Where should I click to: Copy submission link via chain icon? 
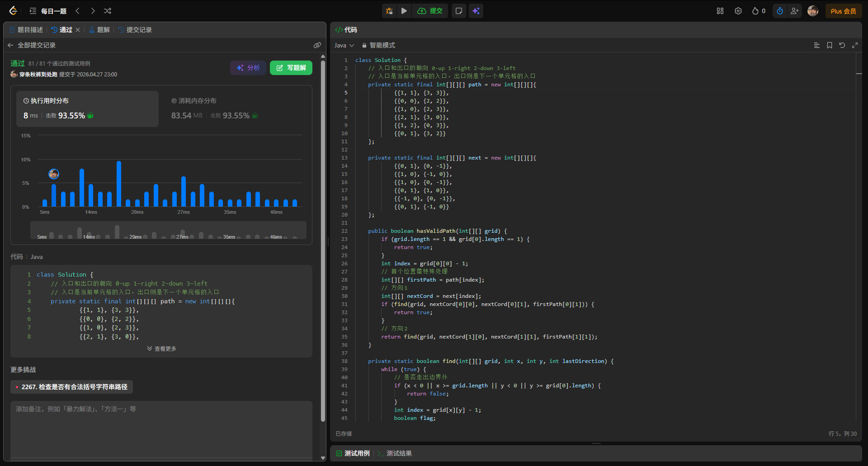pyautogui.click(x=317, y=45)
